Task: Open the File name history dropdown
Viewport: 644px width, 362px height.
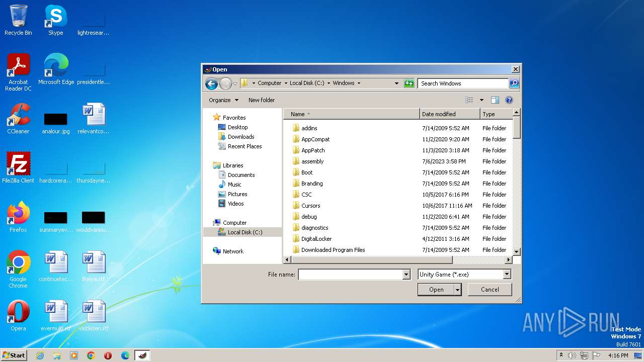Action: pos(406,275)
